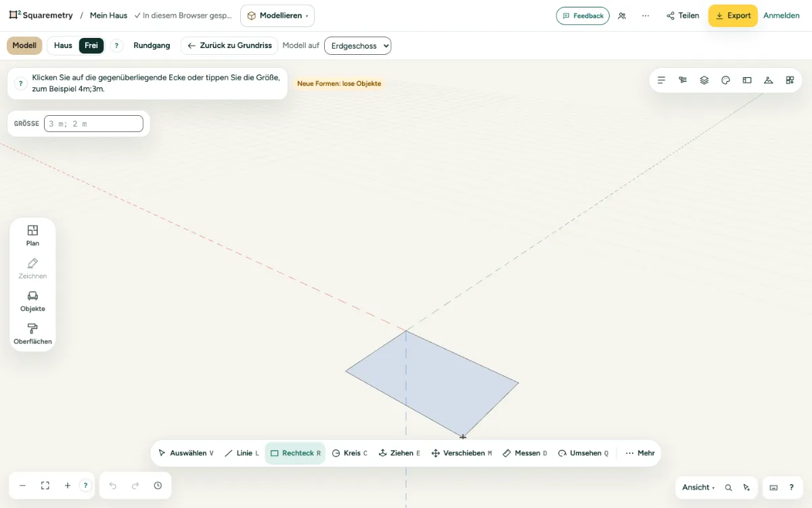This screenshot has width=812, height=508.
Task: Click the stacked layers icon
Action: [x=704, y=80]
